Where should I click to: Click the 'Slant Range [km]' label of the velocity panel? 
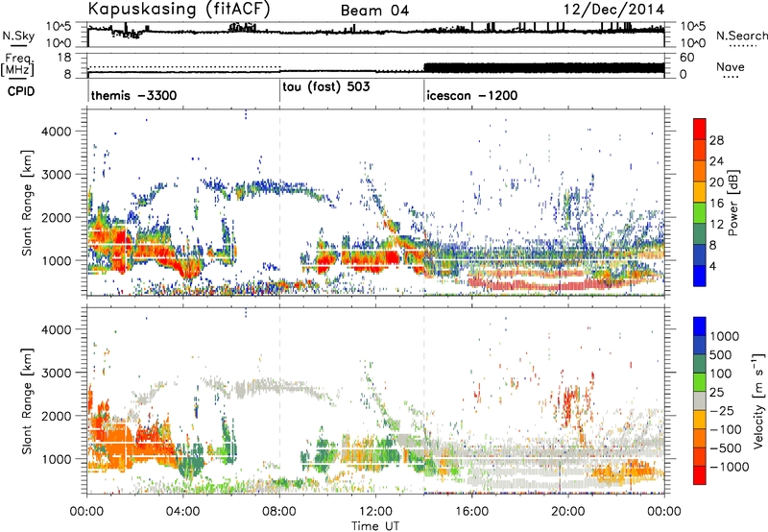[x=27, y=401]
